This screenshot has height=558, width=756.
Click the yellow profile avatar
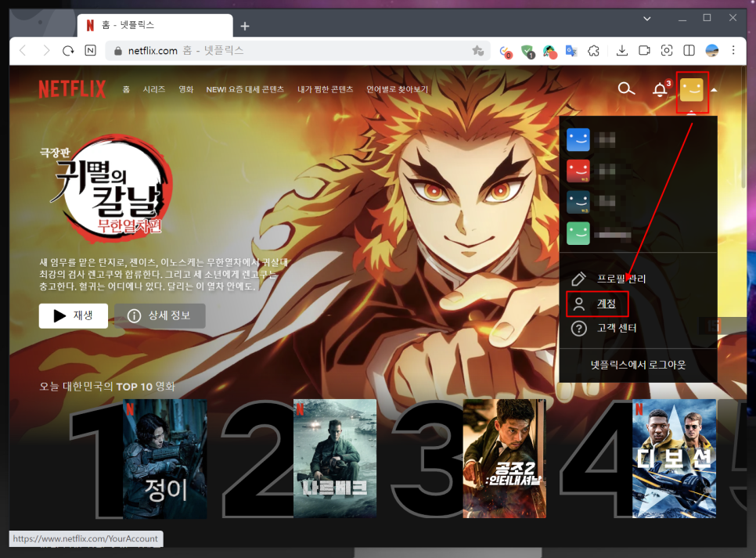(x=691, y=90)
